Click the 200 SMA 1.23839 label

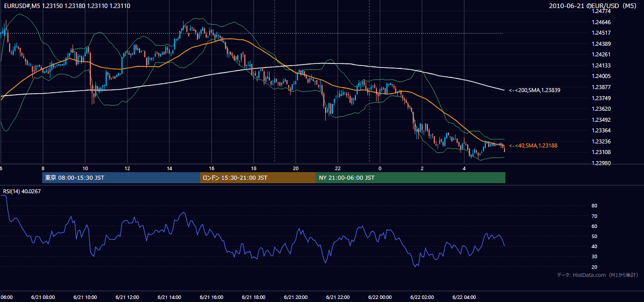[535, 90]
